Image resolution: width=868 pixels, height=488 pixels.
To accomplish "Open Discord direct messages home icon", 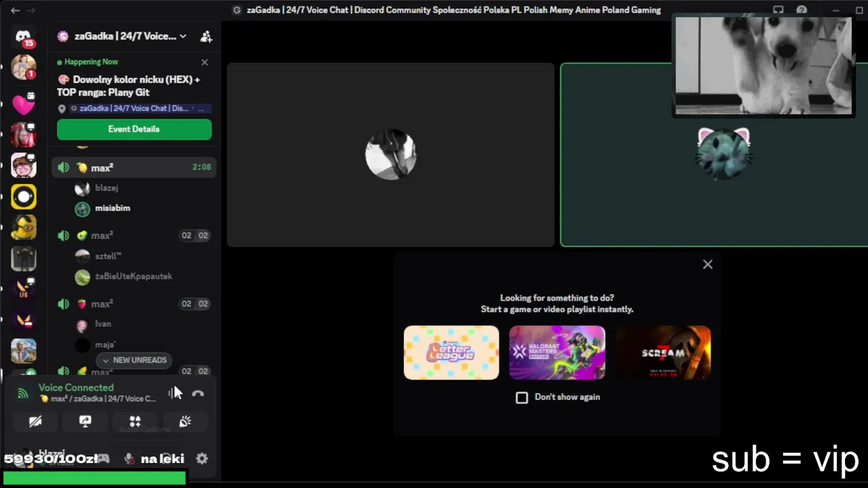I will click(x=24, y=37).
